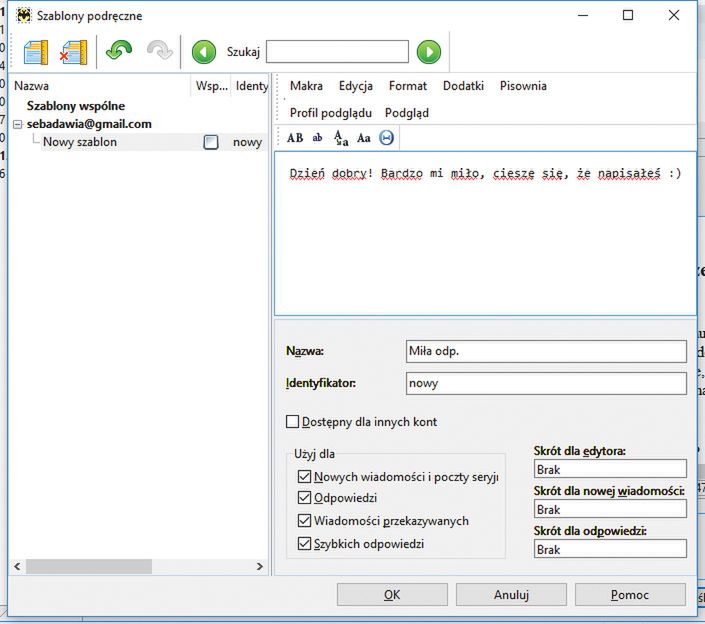Viewport: 705px width, 624px height.
Task: Click the green undo arrow
Action: click(119, 52)
